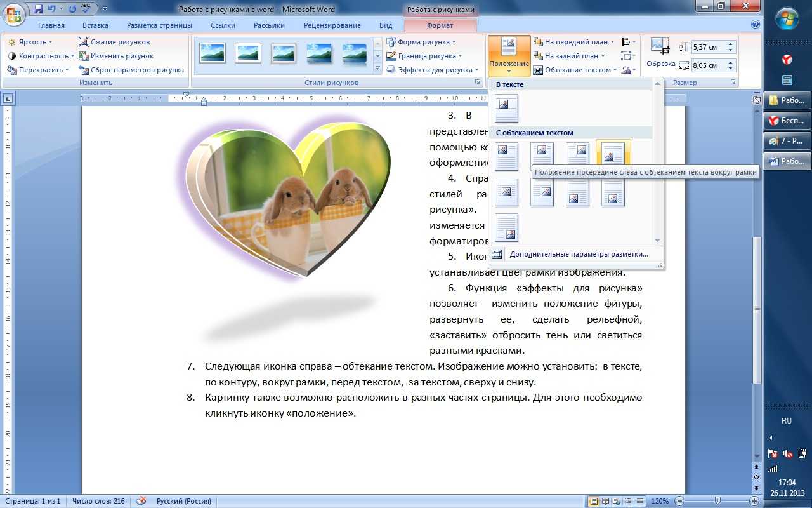Select top-left wrapped position in gallery

pos(506,156)
